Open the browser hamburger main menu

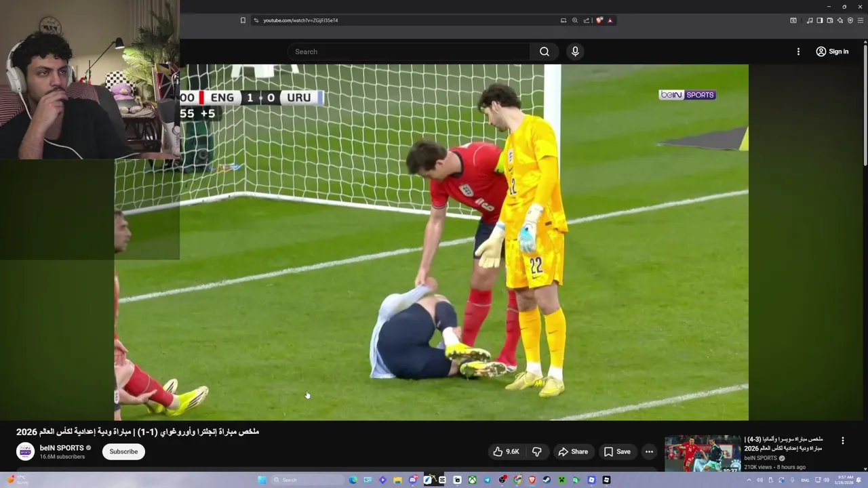click(x=861, y=20)
